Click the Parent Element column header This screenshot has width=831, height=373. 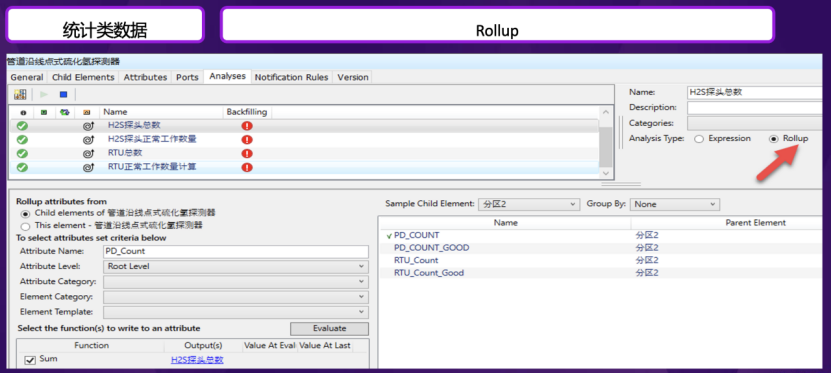[755, 223]
